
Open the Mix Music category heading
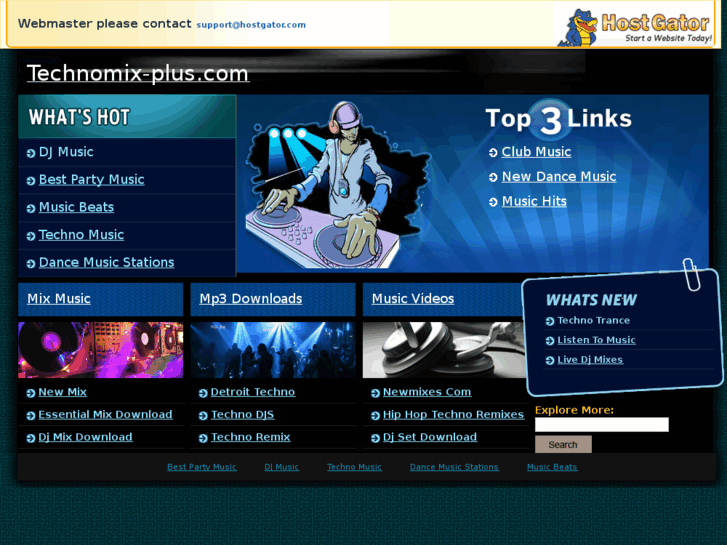[59, 299]
